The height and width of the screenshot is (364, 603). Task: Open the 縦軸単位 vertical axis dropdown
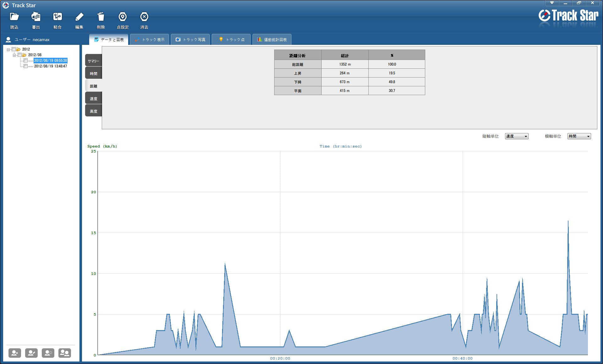(517, 136)
